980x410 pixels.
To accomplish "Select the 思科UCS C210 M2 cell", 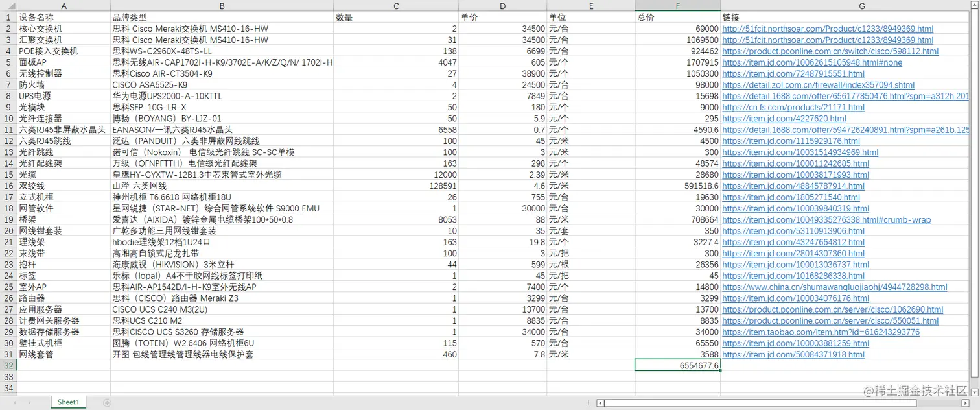I will pyautogui.click(x=222, y=320).
